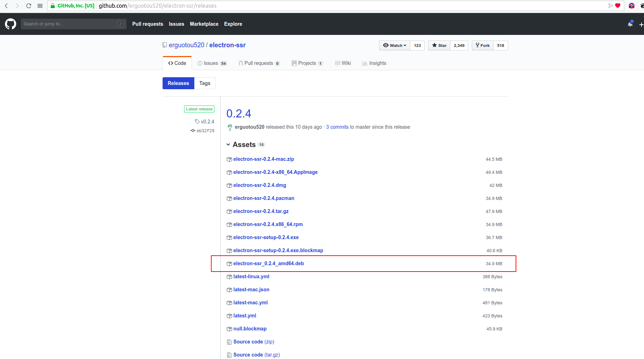Screen dimensions: 644x359
Task: Download electron-ssr-setup-0.2.4.exe.blockmap
Action: pos(278,250)
